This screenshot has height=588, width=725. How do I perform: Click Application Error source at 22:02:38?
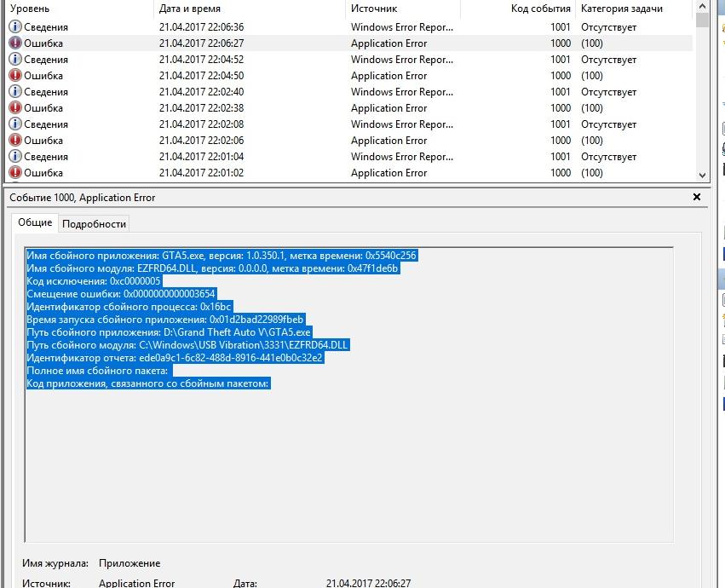[x=388, y=107]
